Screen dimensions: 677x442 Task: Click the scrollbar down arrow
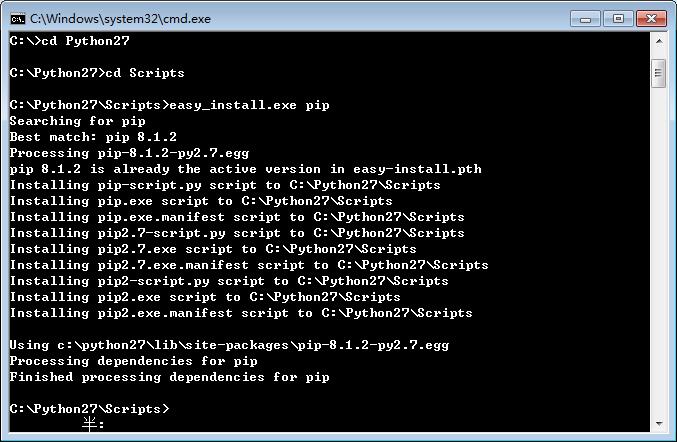tap(659, 423)
